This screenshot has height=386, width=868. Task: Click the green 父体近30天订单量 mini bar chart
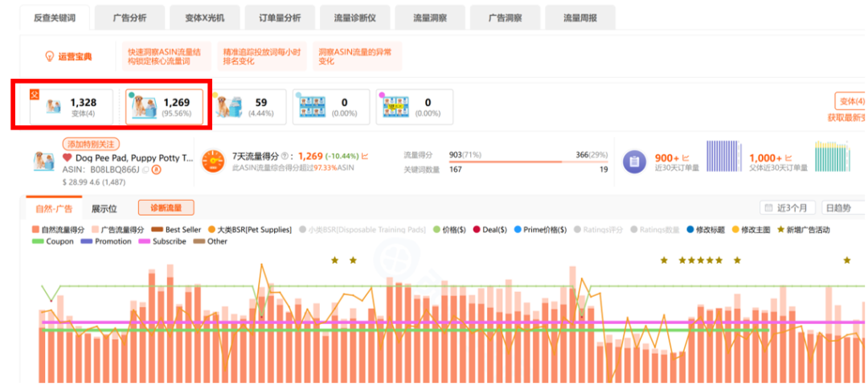[x=832, y=158]
